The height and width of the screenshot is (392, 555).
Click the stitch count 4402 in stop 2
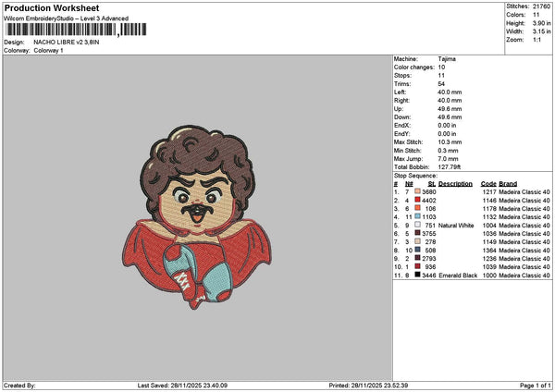[x=428, y=201]
